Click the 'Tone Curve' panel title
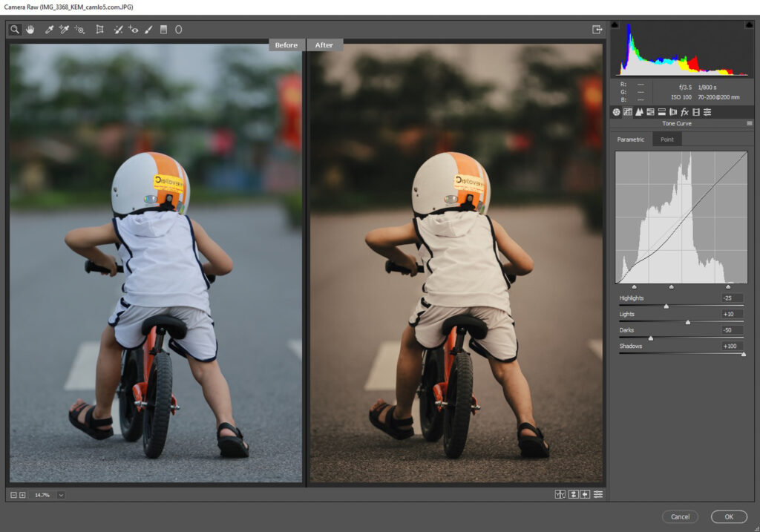Screen dimensions: 760x532 677,124
